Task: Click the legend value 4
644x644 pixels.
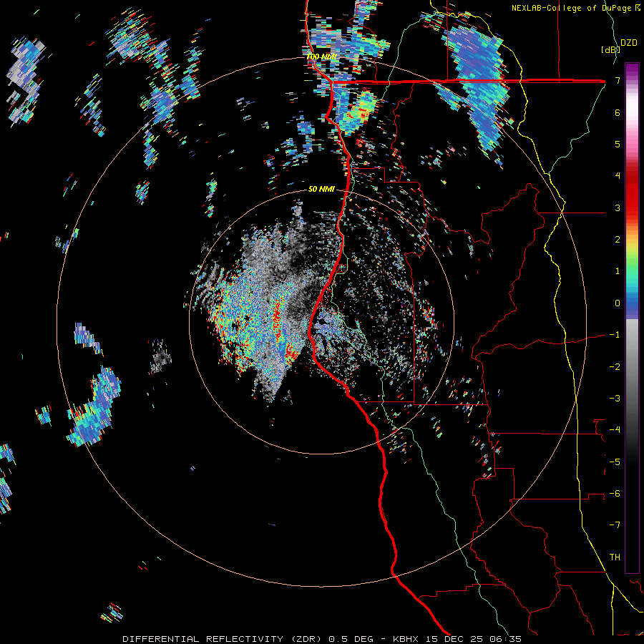Action: 618,176
